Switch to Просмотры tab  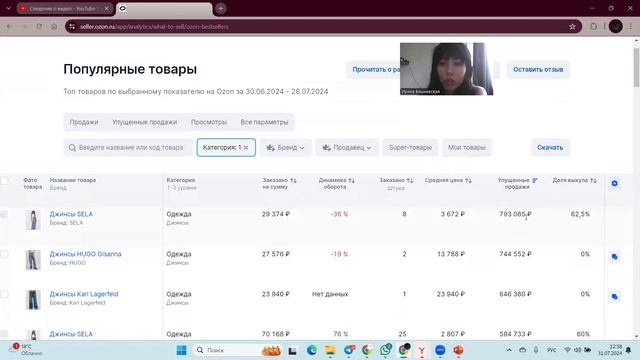[209, 122]
